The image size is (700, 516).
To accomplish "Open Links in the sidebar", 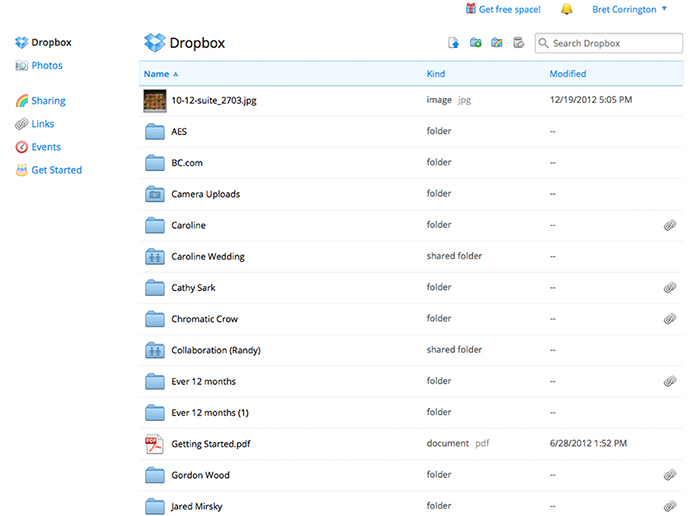I will [43, 124].
